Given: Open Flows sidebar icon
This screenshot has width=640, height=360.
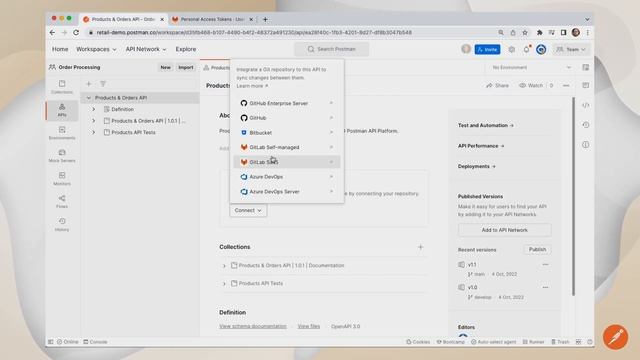Looking at the screenshot, I should 62,202.
